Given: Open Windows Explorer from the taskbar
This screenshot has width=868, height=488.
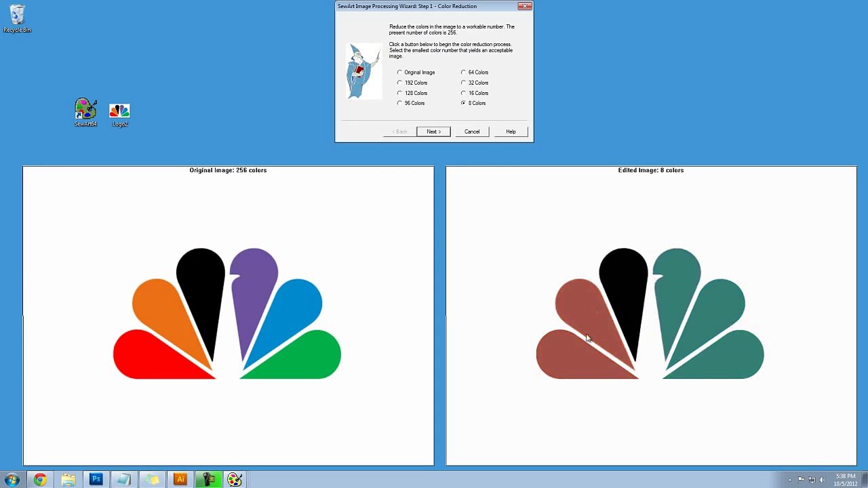Looking at the screenshot, I should coord(68,480).
